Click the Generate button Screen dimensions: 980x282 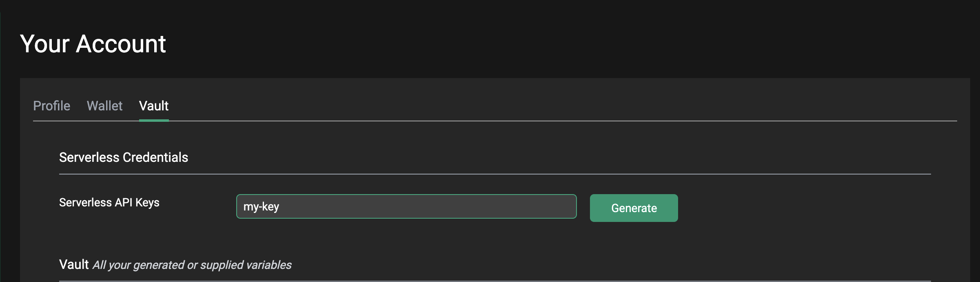(x=634, y=208)
